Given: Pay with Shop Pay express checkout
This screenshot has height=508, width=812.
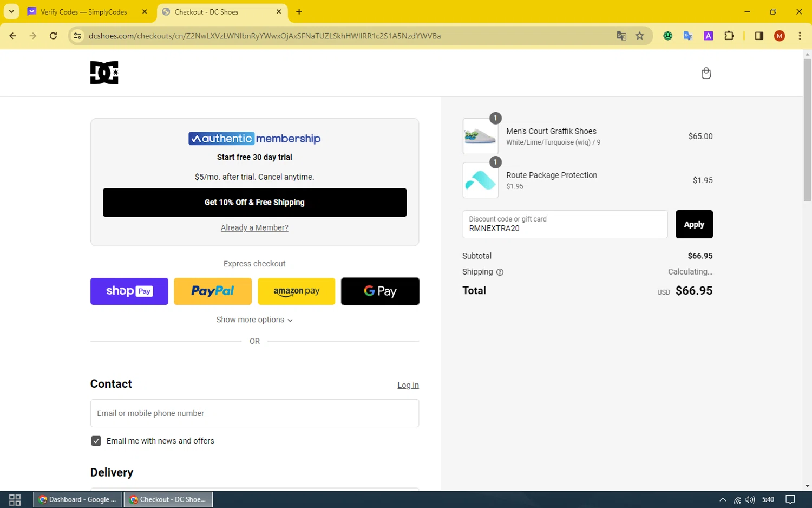Looking at the screenshot, I should pyautogui.click(x=129, y=291).
